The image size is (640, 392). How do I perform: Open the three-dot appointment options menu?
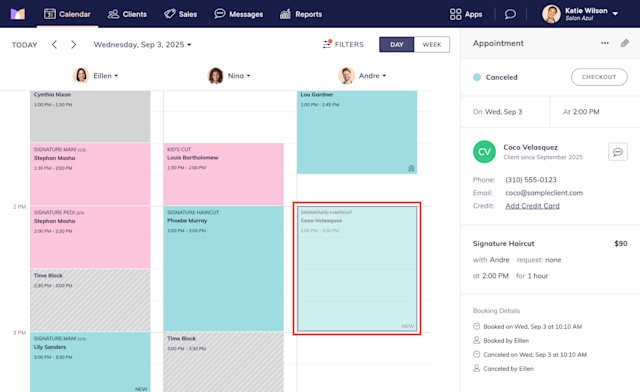tap(605, 43)
